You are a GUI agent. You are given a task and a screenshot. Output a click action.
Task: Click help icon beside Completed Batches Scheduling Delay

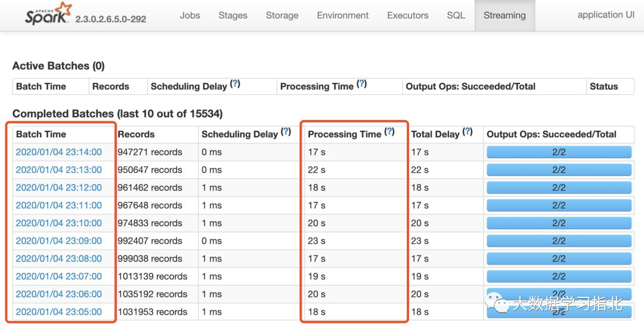pyautogui.click(x=286, y=132)
